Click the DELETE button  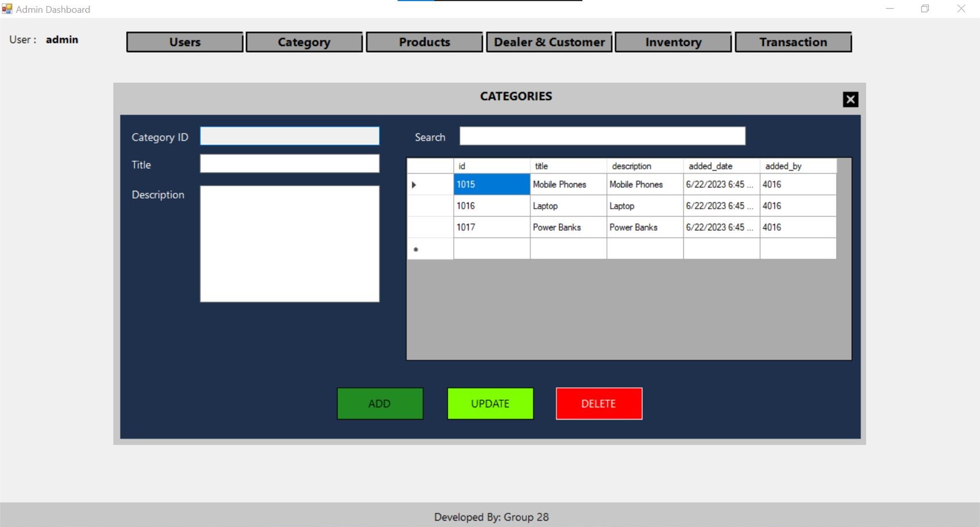pos(599,404)
